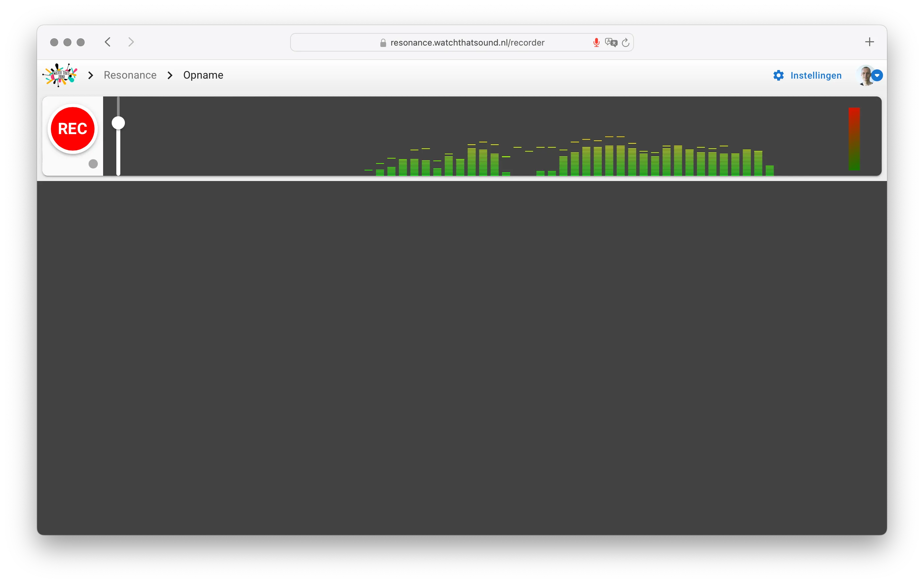The width and height of the screenshot is (924, 584).
Task: Click the user profile avatar photo
Action: [865, 76]
